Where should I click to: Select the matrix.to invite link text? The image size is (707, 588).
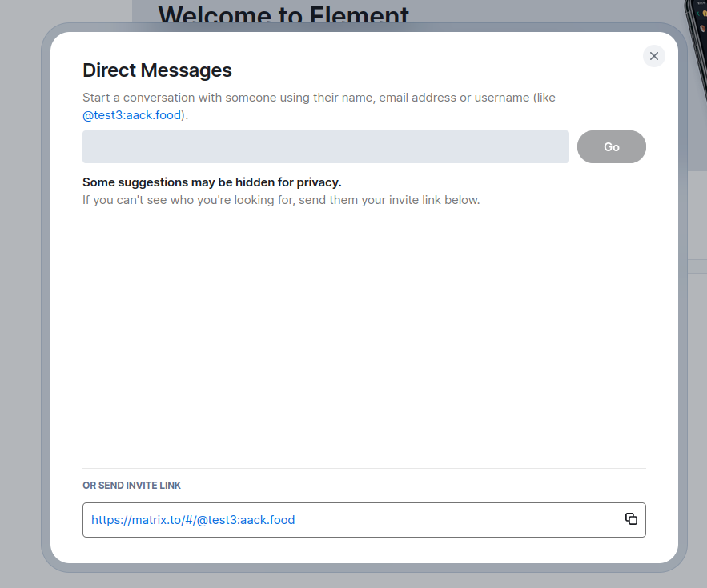coord(192,519)
